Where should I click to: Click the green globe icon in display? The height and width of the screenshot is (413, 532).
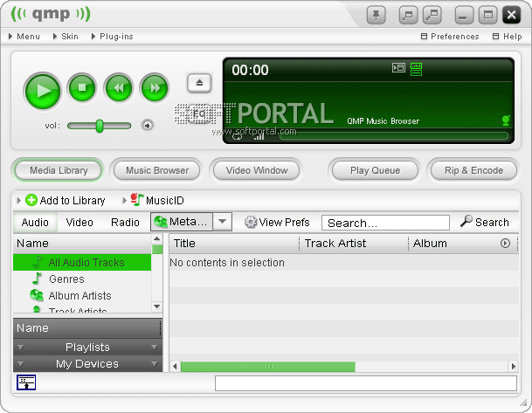click(x=506, y=120)
